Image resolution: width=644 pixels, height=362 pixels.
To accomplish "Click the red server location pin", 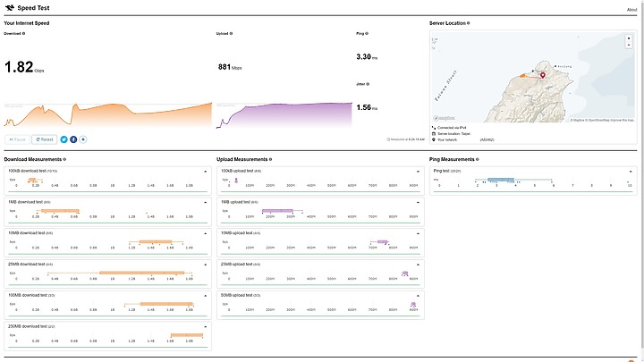I will coord(543,75).
